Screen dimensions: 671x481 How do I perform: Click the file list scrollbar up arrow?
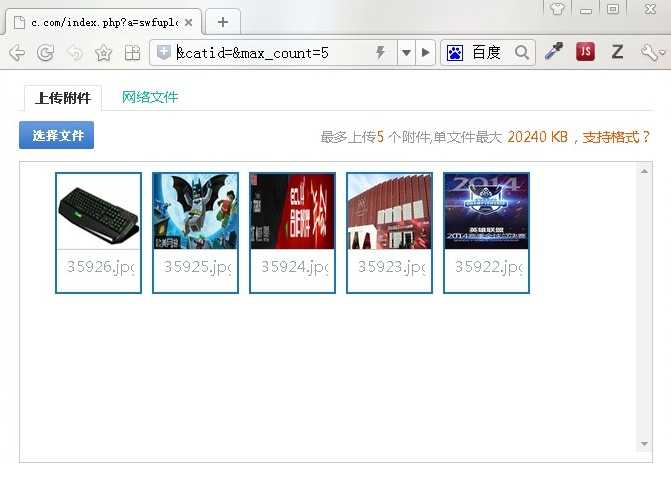(644, 171)
